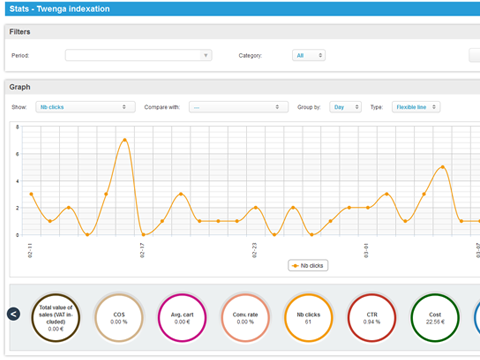Open the Period dropdown
The image size is (480, 360).
tap(138, 55)
